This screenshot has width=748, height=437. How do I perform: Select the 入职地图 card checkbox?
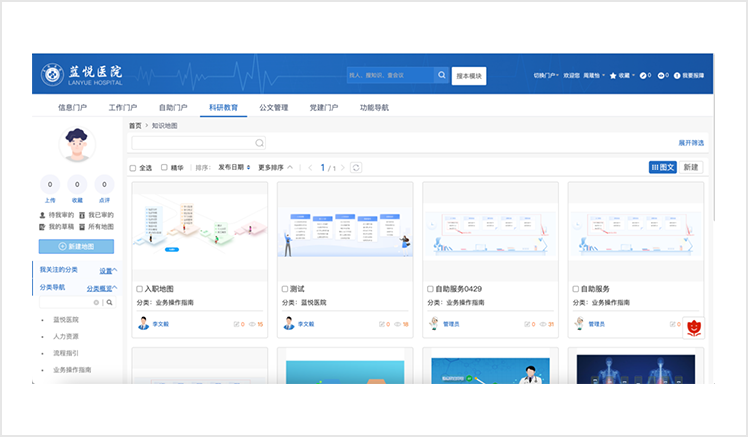(x=137, y=288)
